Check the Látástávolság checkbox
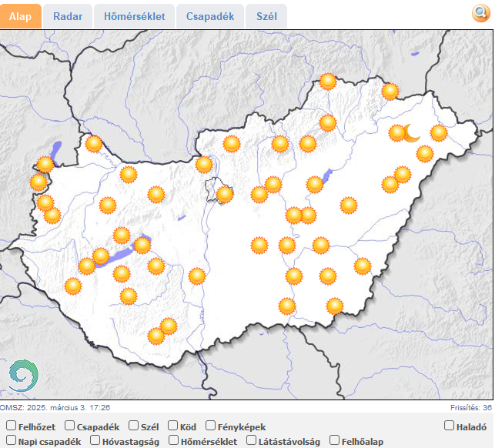 click(x=252, y=441)
